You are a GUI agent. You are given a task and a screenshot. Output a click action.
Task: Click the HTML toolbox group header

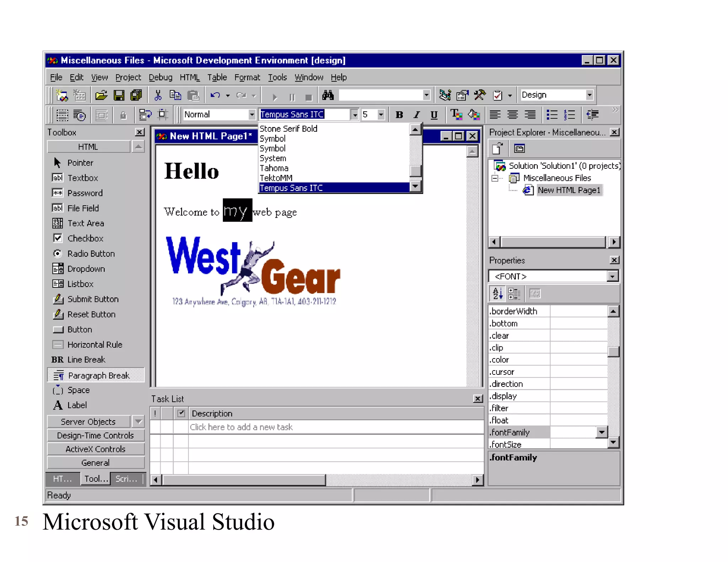pos(89,147)
